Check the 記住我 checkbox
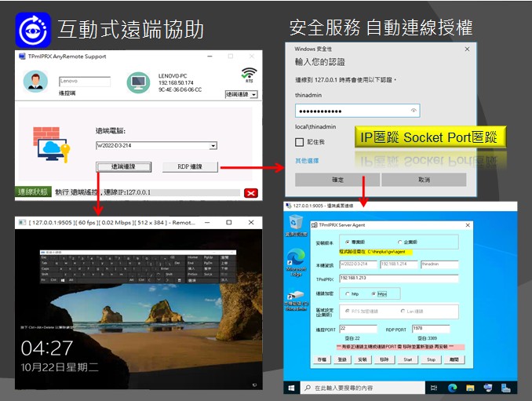Screen dimensions: 532x401 [299, 142]
